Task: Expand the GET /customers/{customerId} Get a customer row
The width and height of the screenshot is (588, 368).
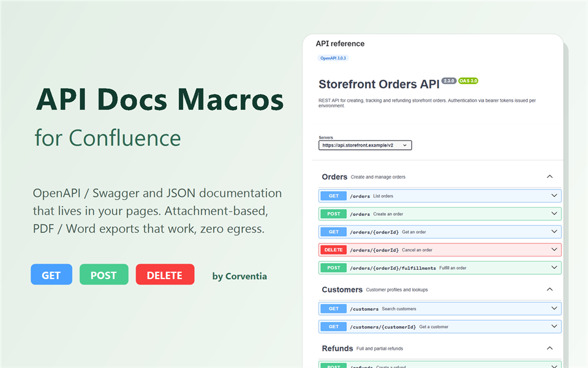Action: 440,327
